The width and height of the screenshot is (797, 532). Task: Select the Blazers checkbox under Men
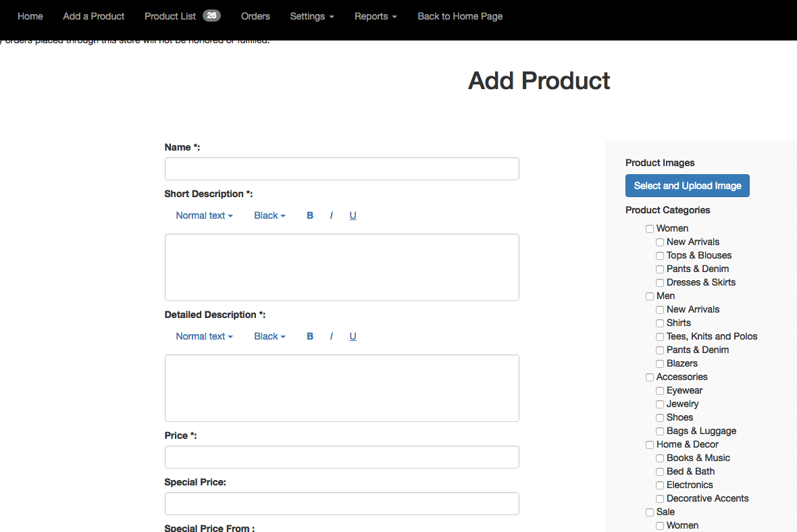660,364
